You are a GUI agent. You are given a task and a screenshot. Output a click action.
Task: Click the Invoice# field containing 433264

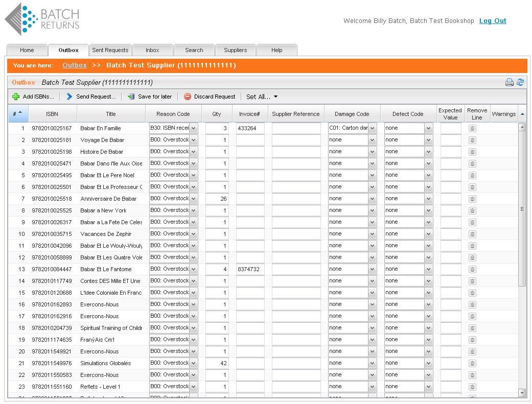[250, 128]
